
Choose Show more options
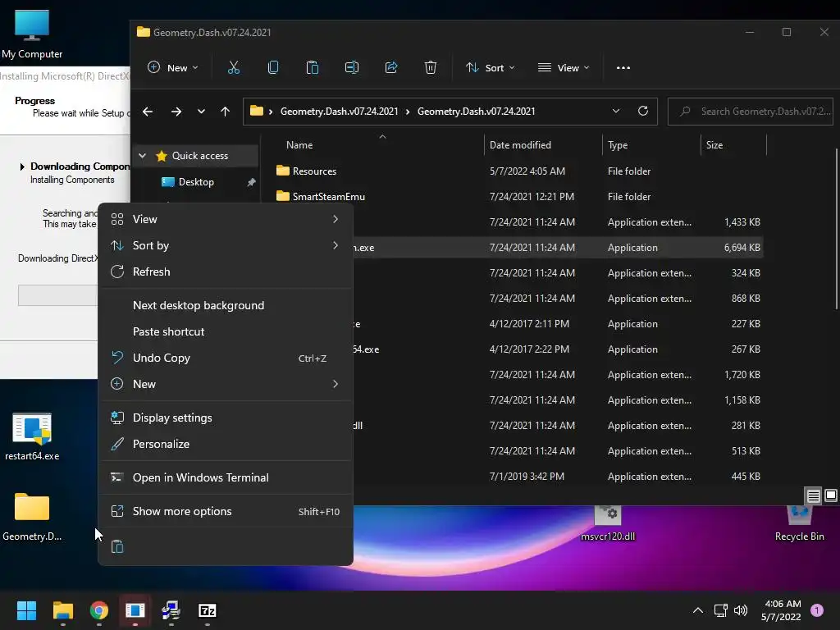coord(225,512)
